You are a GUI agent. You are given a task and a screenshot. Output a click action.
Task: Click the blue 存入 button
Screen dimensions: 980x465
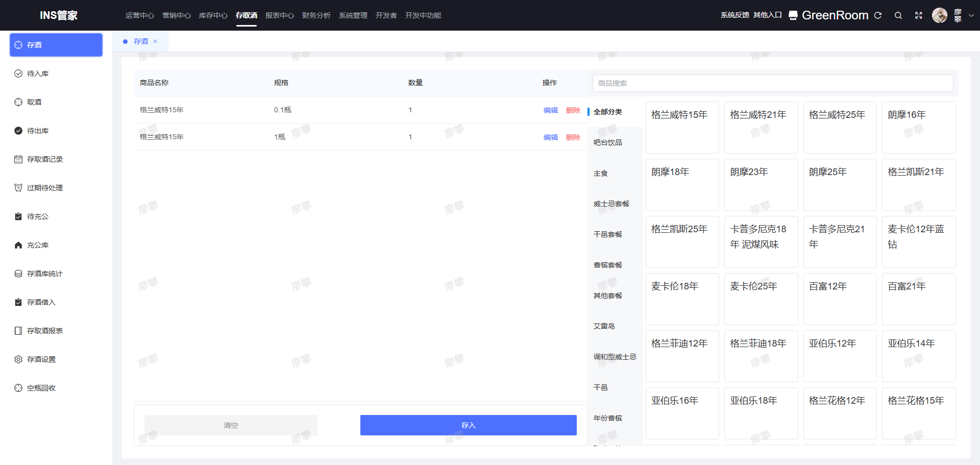(469, 425)
